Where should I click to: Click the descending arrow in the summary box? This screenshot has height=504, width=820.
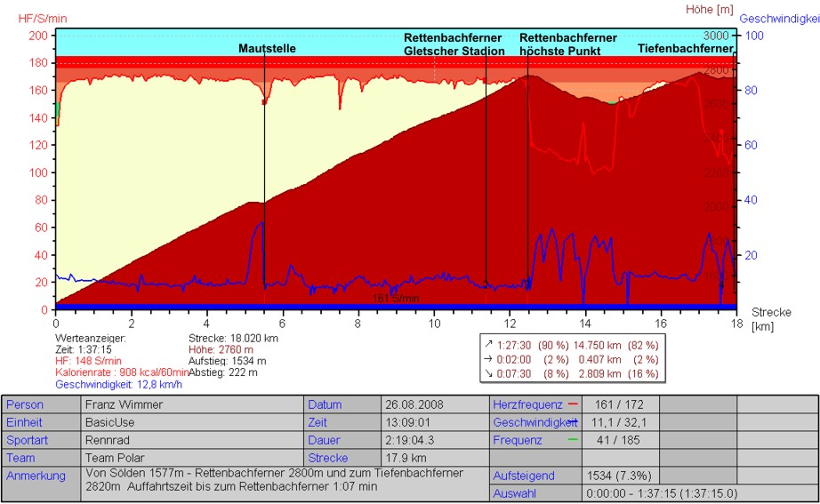click(488, 374)
